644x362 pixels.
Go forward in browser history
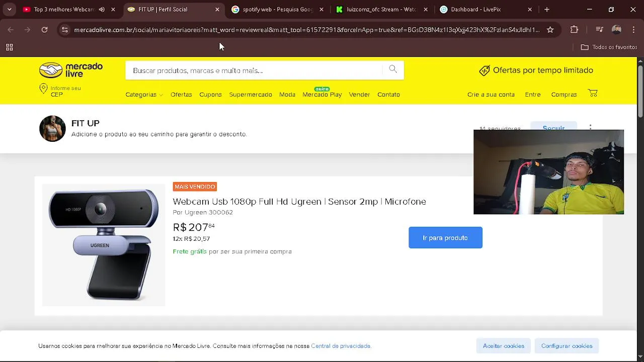tap(27, 30)
